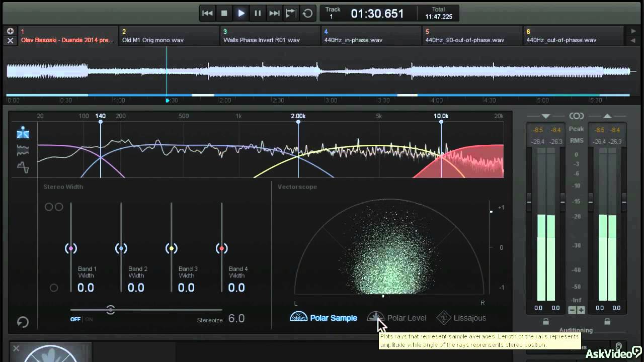Click the Polar Sample semicircle icon

click(x=298, y=317)
